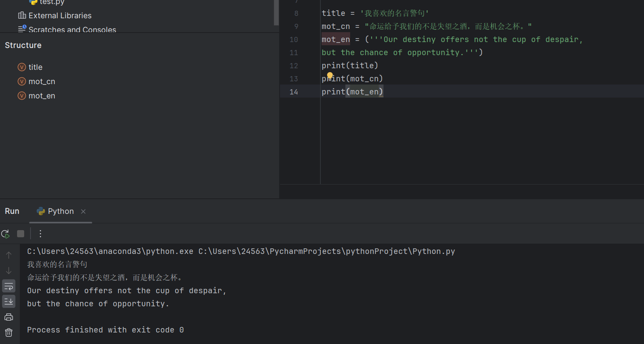This screenshot has height=344, width=644.
Task: Select mot_cn in the Structure panel
Action: [x=42, y=82]
